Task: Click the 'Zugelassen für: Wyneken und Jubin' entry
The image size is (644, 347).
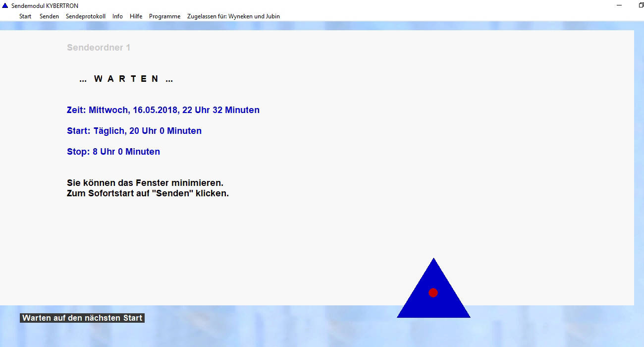Action: pyautogui.click(x=233, y=16)
